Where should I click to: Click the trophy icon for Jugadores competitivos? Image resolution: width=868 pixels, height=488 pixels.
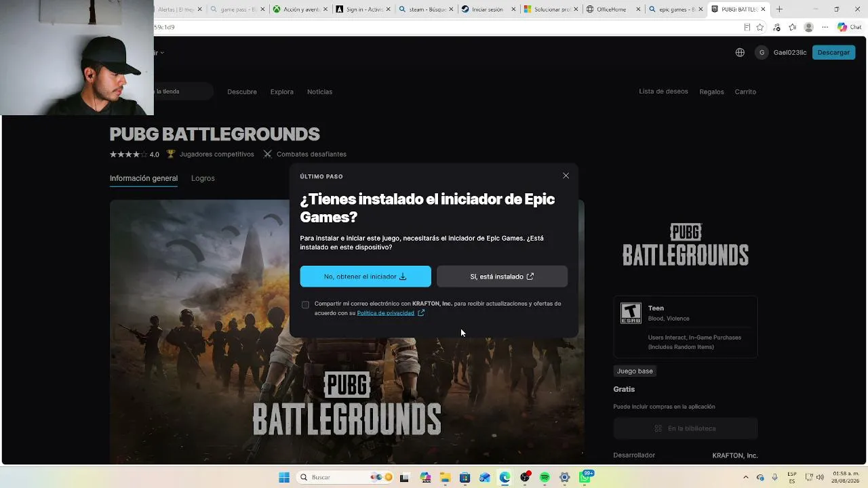(171, 154)
